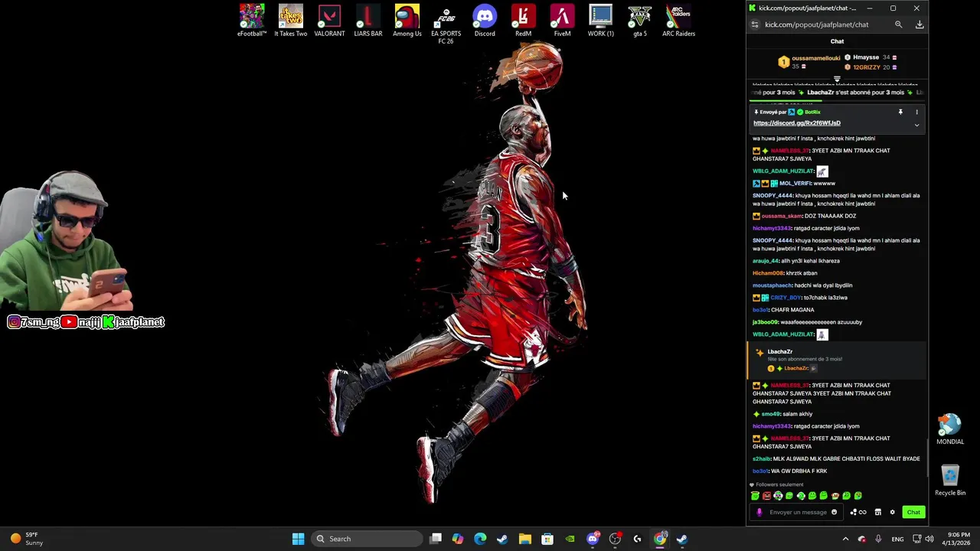Click the chat window vertical scrollbar
The height and width of the screenshot is (551, 980).
click(x=926, y=456)
